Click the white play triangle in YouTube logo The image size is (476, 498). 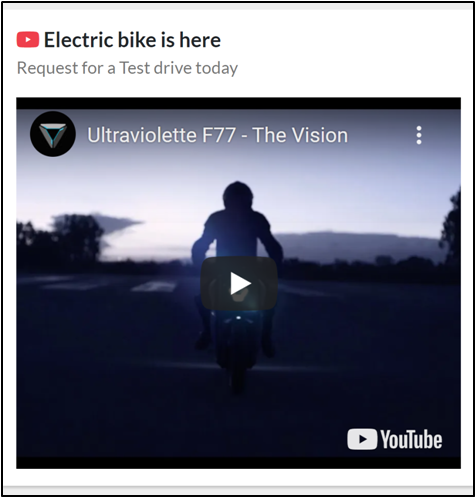tap(362, 439)
